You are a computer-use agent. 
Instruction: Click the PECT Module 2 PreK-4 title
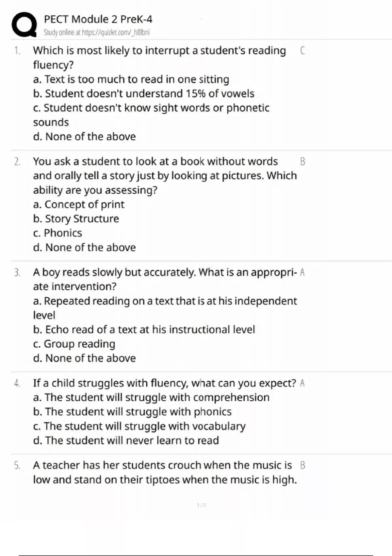[98, 19]
